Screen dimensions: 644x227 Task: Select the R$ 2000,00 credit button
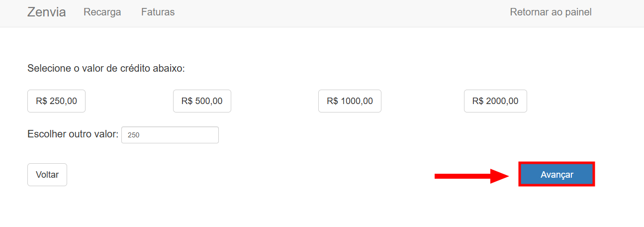[495, 101]
